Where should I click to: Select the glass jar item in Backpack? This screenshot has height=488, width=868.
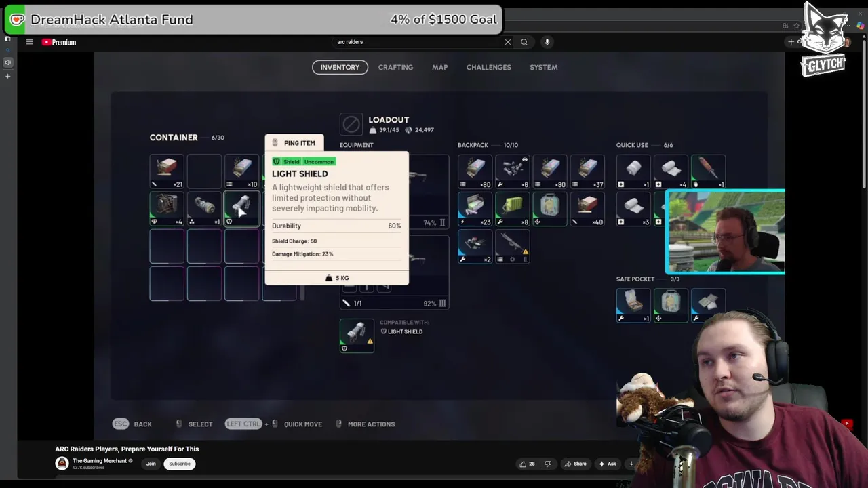(x=550, y=209)
